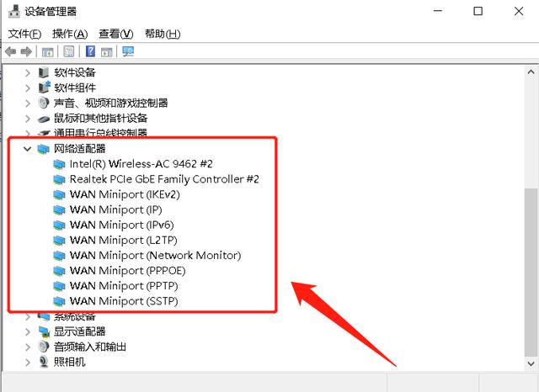Click the 显示适配器 display adapter icon
The width and height of the screenshot is (539, 392).
click(x=44, y=331)
